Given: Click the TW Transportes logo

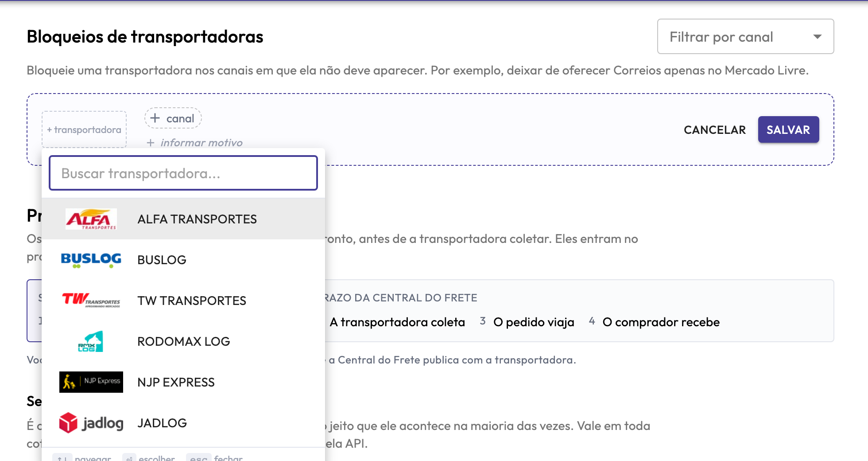Looking at the screenshot, I should (91, 301).
